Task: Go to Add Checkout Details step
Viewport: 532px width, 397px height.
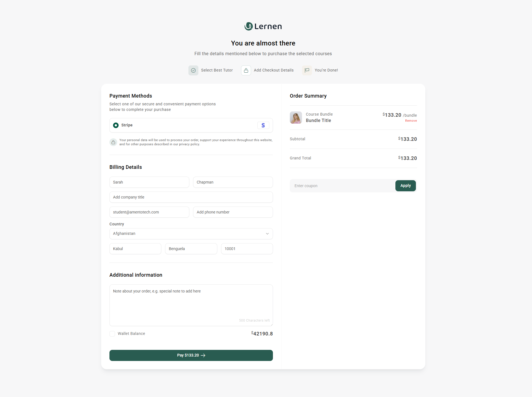Action: (273, 70)
